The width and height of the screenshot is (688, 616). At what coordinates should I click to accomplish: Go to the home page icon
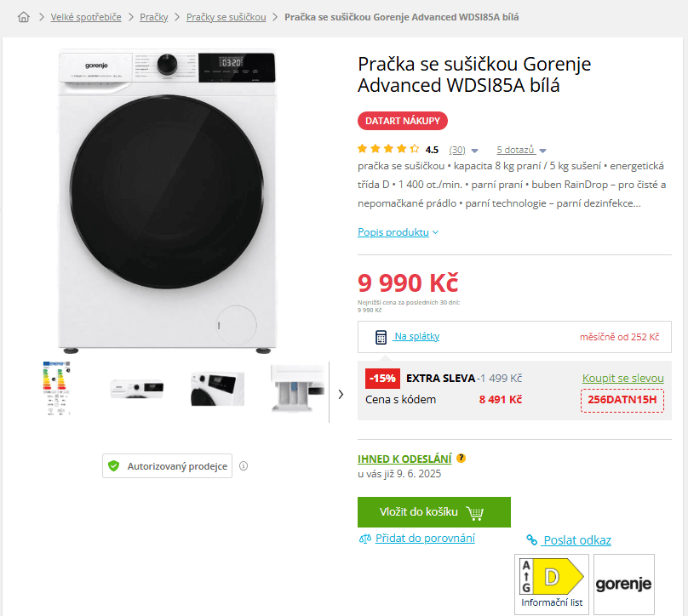tap(24, 17)
